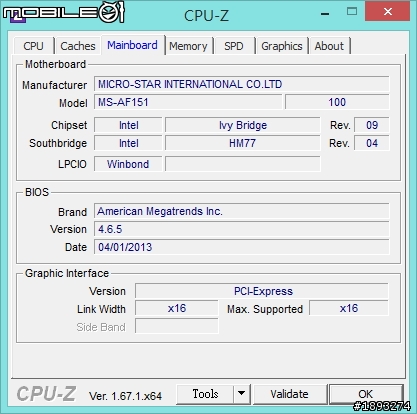The width and height of the screenshot is (417, 414).
Task: Select the HM77 southbridge value
Action: pyautogui.click(x=243, y=143)
